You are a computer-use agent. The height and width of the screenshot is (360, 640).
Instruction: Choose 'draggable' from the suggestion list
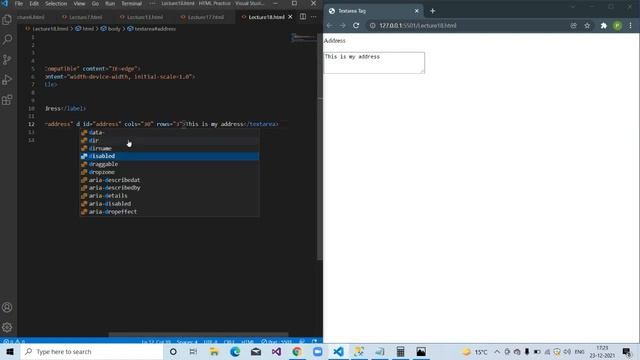pos(169,164)
